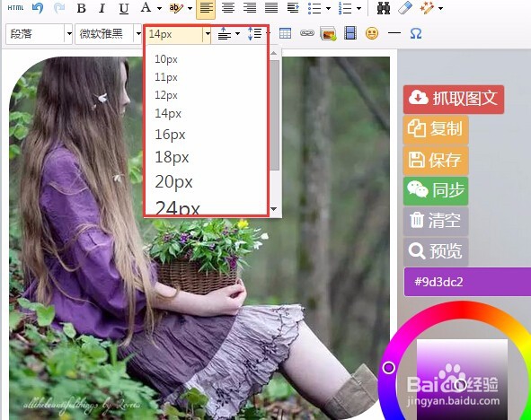Click the #9d3dc2 color code field
The image size is (531, 420).
(x=467, y=282)
